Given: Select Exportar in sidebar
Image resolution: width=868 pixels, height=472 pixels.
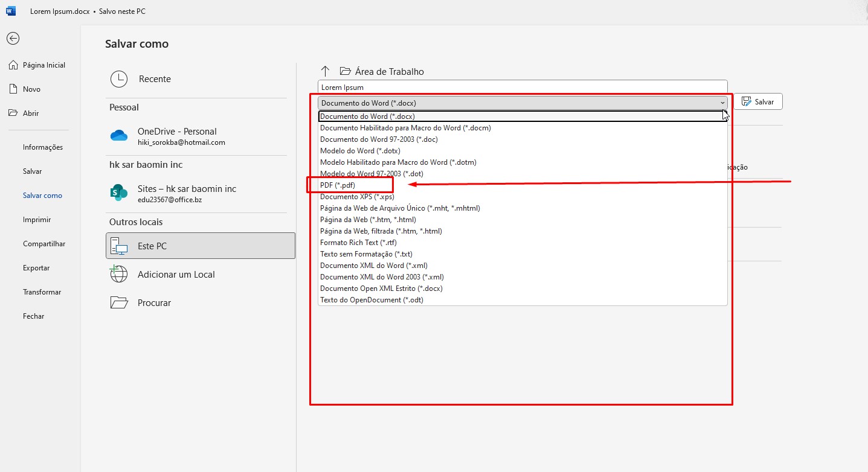Looking at the screenshot, I should coord(36,268).
